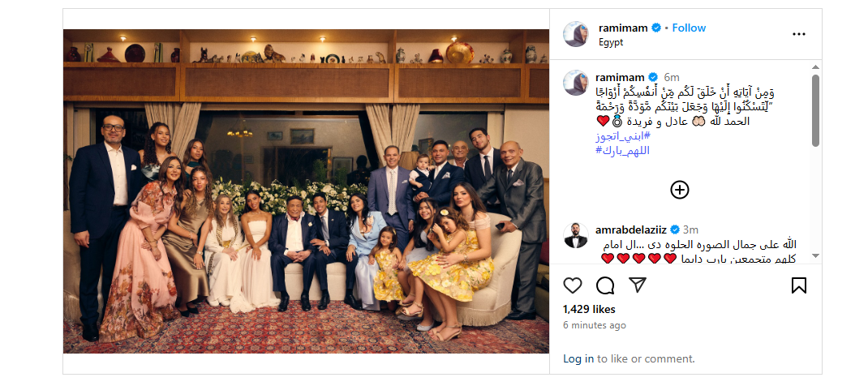Like the post with the heart icon
868x386 pixels.
coord(573,285)
